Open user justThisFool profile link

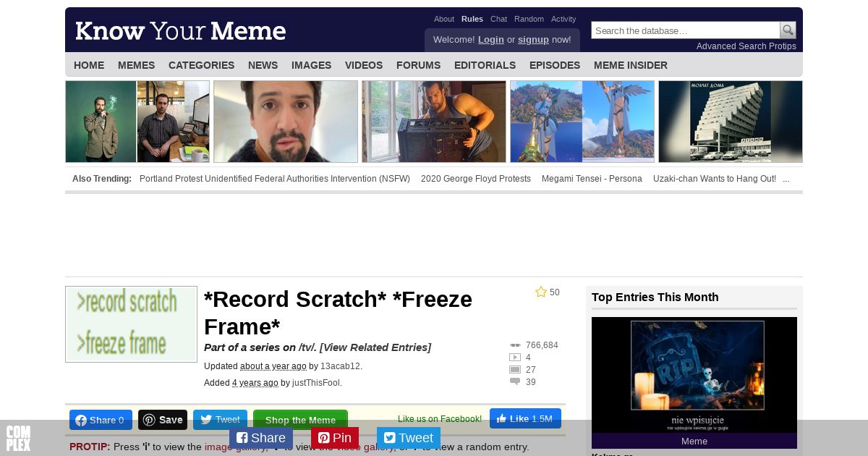point(316,383)
